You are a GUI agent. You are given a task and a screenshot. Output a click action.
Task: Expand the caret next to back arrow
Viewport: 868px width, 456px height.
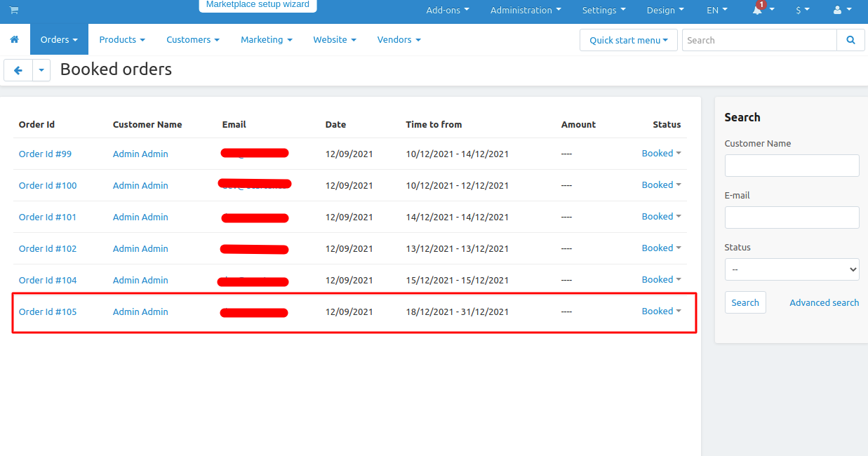tap(41, 70)
